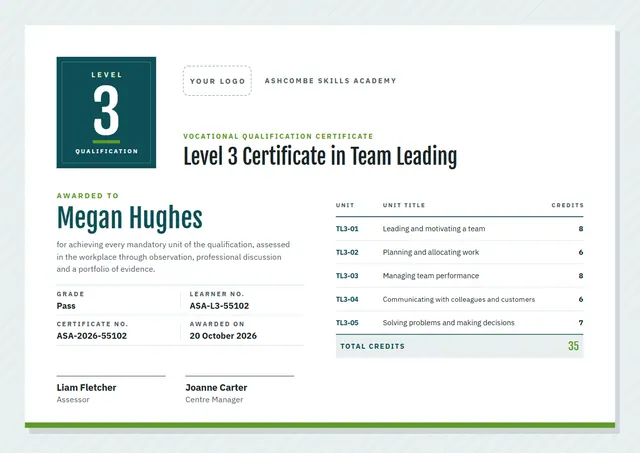
Task: Click Leading and motivating a team
Action: (434, 229)
